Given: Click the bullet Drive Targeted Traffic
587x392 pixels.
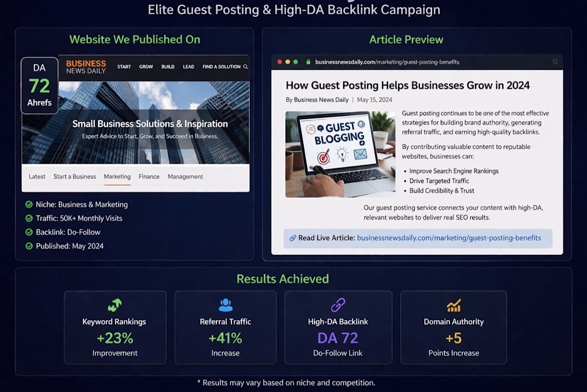Looking at the screenshot, I should [439, 181].
